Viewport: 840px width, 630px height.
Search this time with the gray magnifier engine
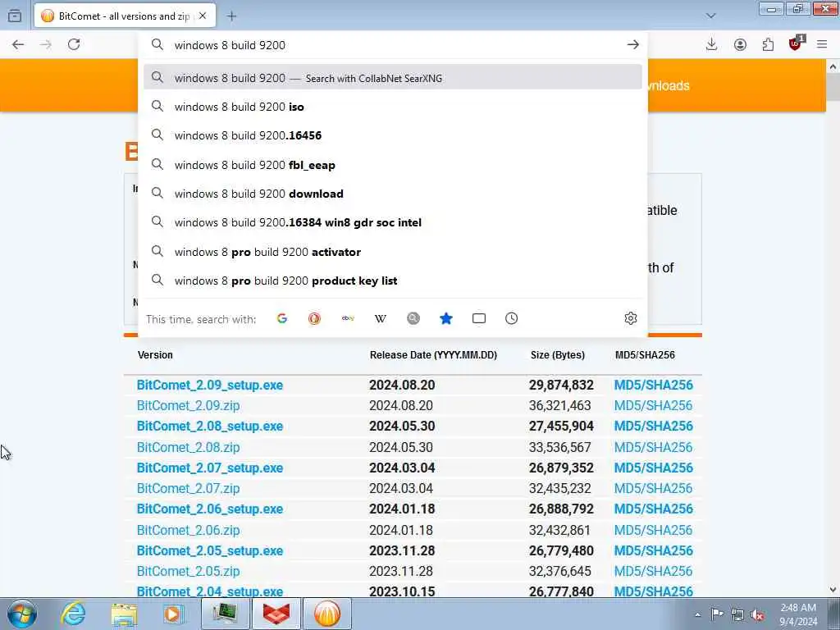(413, 319)
